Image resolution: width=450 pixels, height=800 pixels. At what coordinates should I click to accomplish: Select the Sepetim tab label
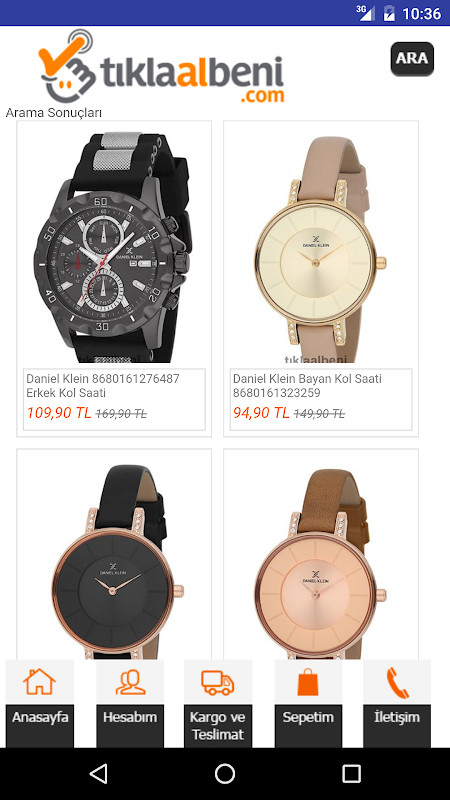[x=308, y=717]
